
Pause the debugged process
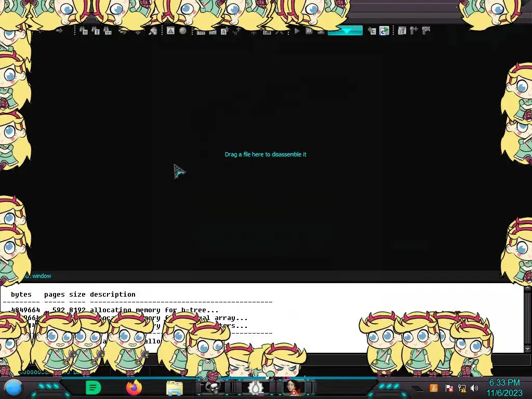pos(309,31)
